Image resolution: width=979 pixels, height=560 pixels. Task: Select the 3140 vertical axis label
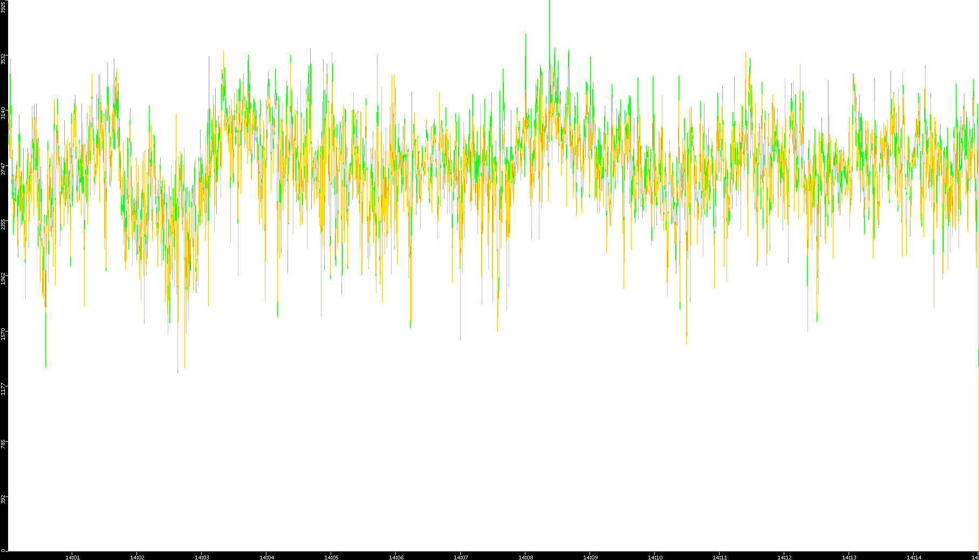tap(3, 113)
